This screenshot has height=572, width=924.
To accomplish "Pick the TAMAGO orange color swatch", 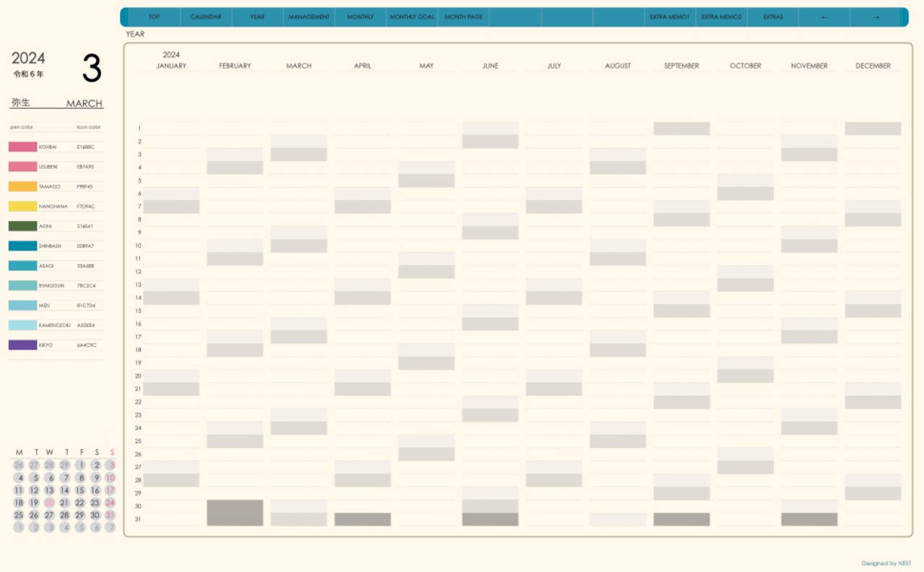I will click(x=22, y=186).
